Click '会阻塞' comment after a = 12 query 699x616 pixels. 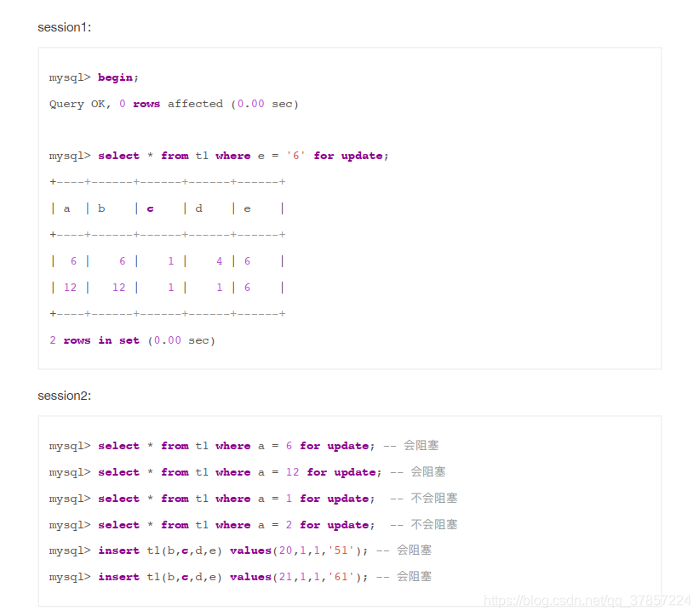click(428, 471)
